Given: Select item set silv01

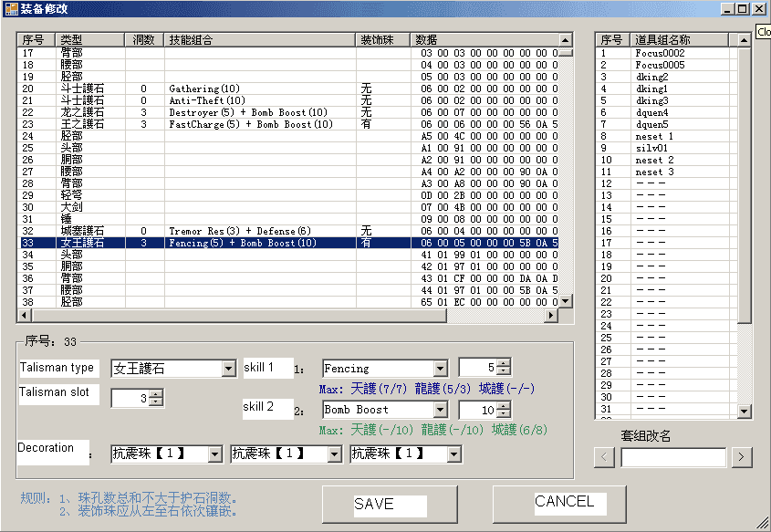Looking at the screenshot, I should point(666,148).
